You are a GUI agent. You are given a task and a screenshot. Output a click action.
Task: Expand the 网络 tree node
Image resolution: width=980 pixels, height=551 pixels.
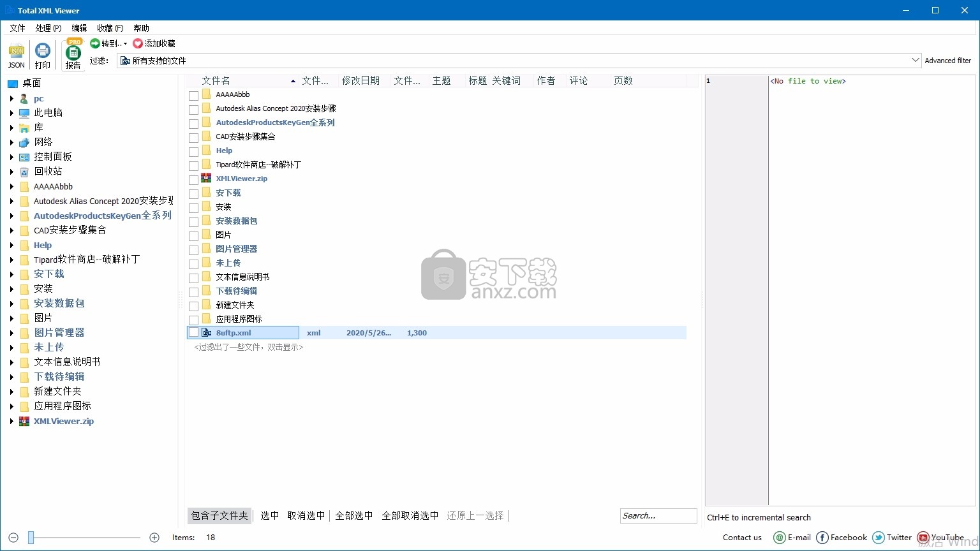click(x=11, y=142)
